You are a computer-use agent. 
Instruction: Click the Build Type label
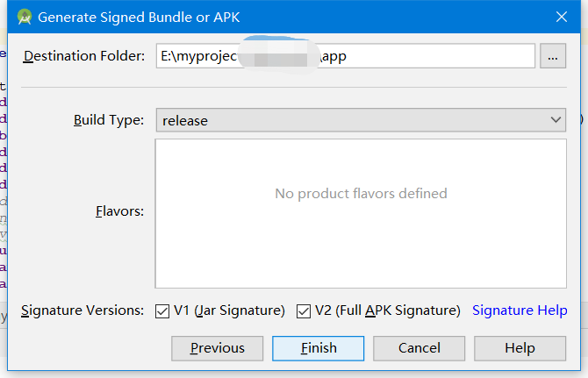coord(109,120)
